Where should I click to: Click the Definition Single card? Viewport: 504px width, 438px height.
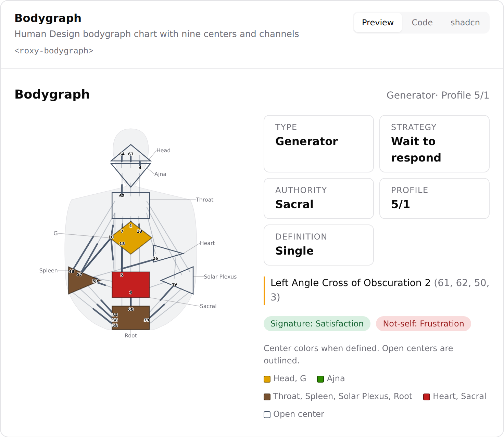coord(319,245)
